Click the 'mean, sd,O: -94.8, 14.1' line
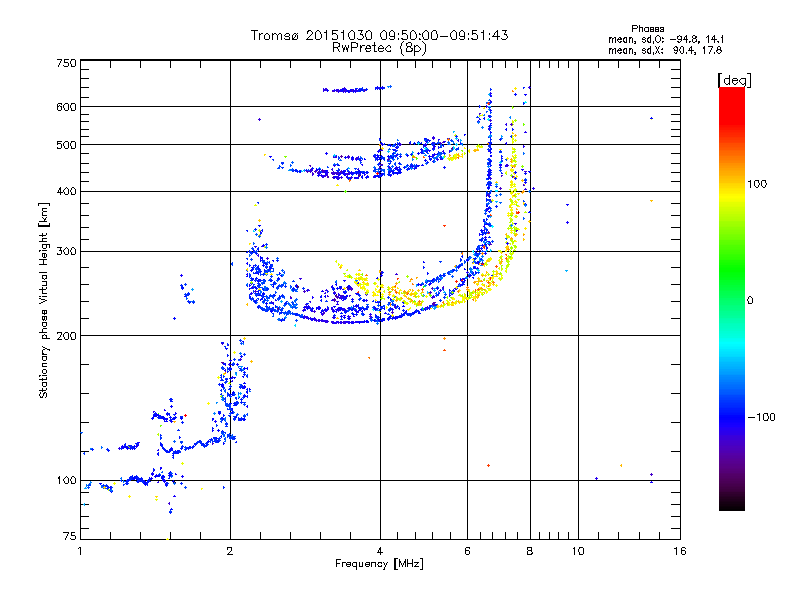 pos(666,39)
